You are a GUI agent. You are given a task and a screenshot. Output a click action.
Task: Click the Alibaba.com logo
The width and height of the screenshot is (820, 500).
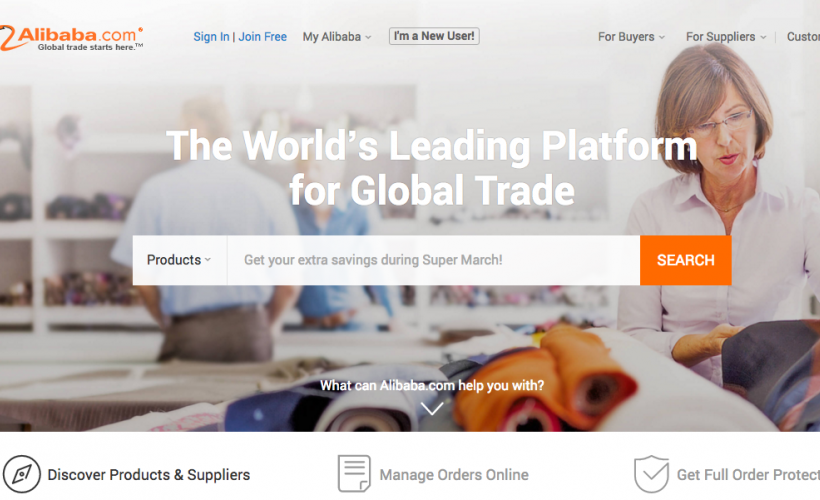click(x=71, y=39)
